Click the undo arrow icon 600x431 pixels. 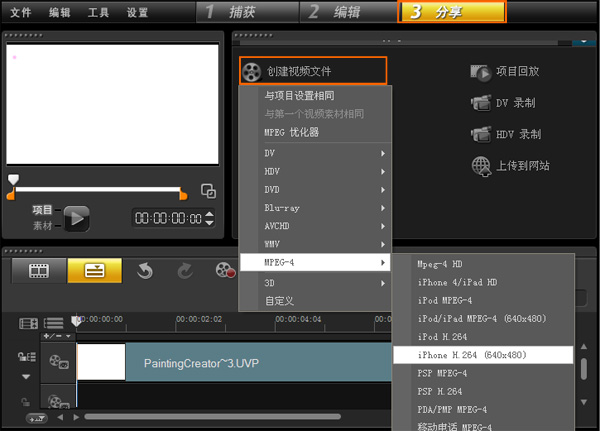[145, 271]
